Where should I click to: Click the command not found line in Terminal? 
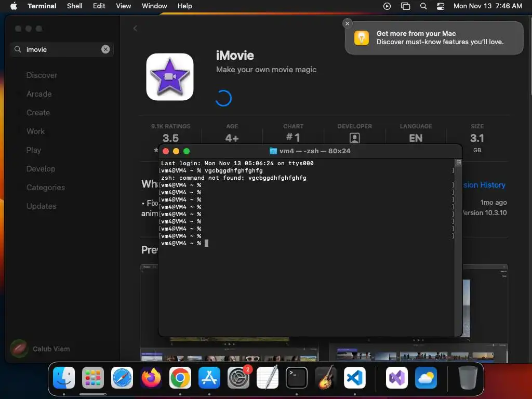point(234,178)
